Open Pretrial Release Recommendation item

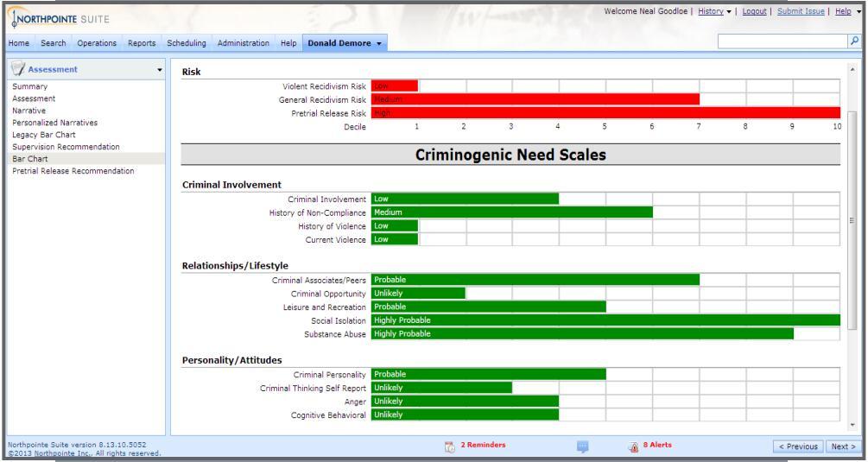click(73, 171)
